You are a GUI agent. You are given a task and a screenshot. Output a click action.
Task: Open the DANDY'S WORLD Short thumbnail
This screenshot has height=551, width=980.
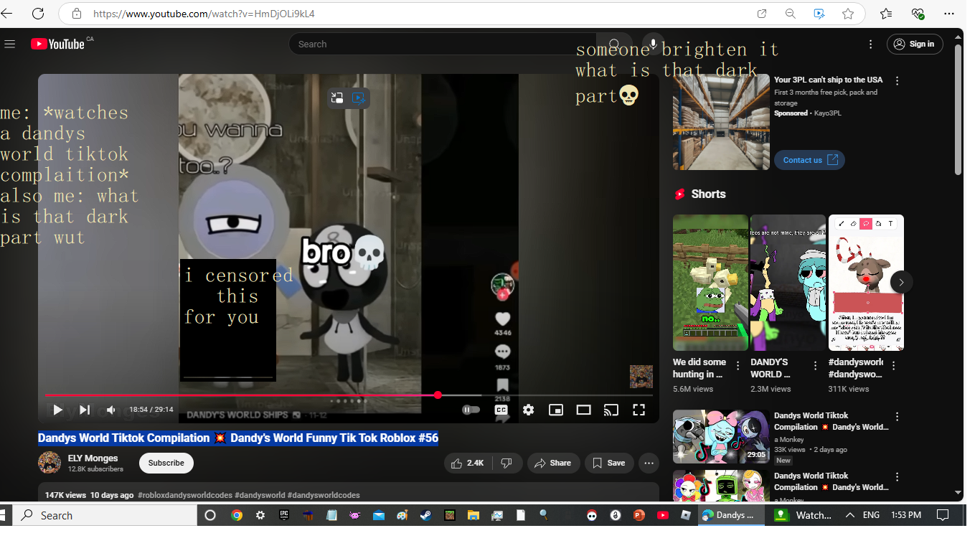click(x=788, y=283)
